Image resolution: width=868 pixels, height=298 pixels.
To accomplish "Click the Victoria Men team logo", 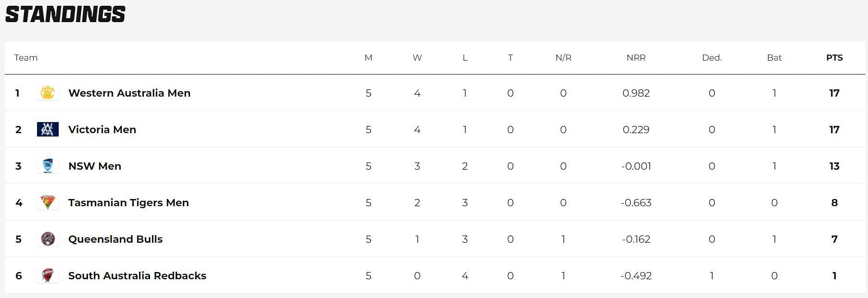I will click(48, 129).
